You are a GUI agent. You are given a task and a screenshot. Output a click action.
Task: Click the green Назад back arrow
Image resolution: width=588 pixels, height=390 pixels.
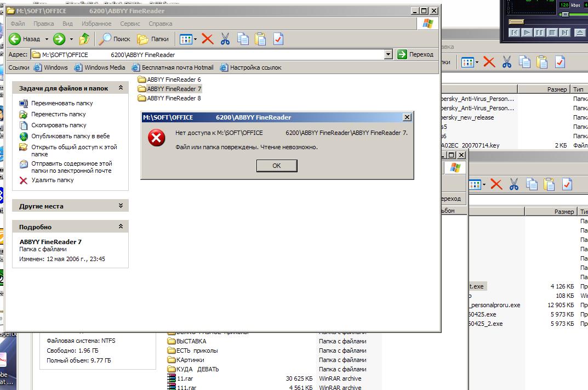pyautogui.click(x=15, y=39)
